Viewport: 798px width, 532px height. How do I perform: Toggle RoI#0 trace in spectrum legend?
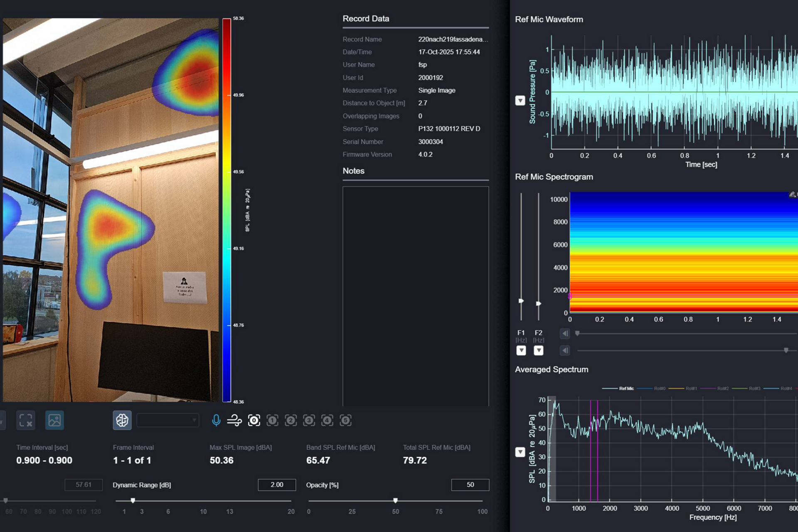659,388
